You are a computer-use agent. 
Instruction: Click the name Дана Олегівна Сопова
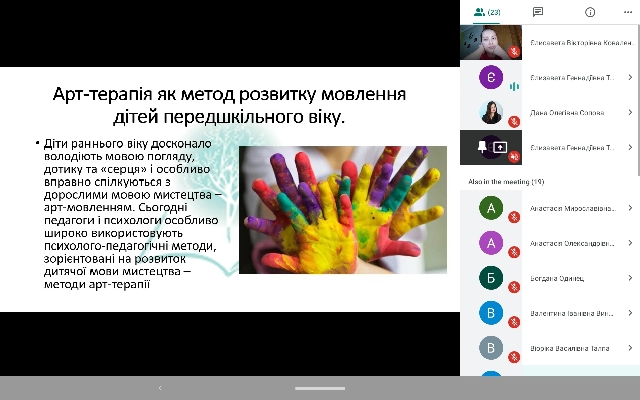[x=567, y=113]
